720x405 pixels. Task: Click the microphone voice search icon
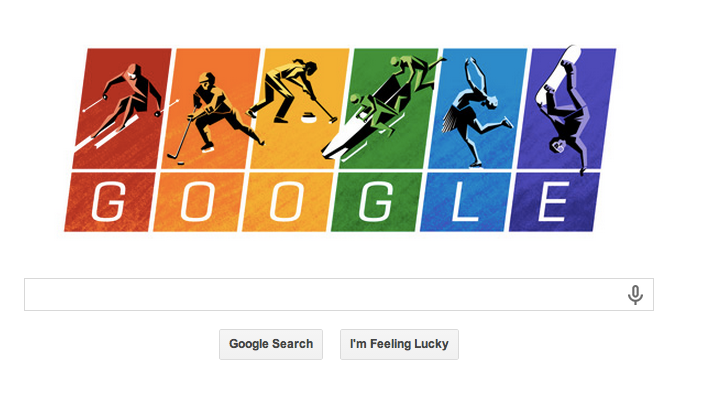(635, 295)
